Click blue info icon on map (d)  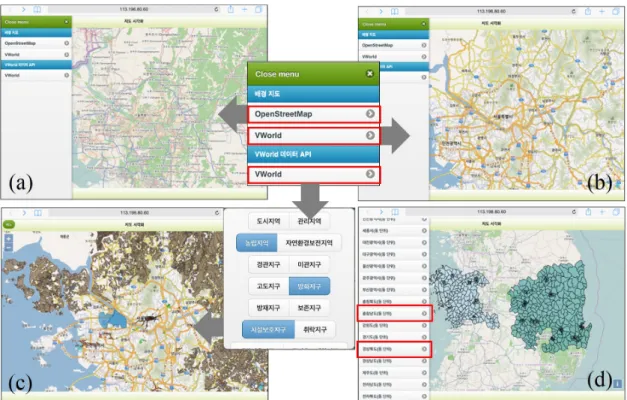coord(617,383)
